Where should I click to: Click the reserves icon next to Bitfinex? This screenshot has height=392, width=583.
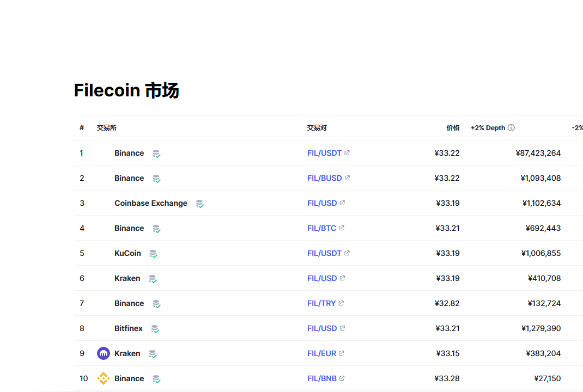point(155,329)
